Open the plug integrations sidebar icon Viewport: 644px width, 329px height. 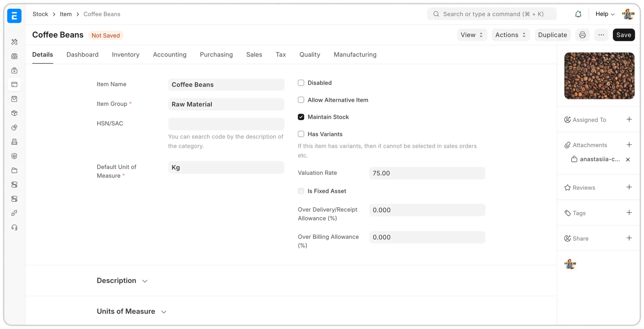14,213
